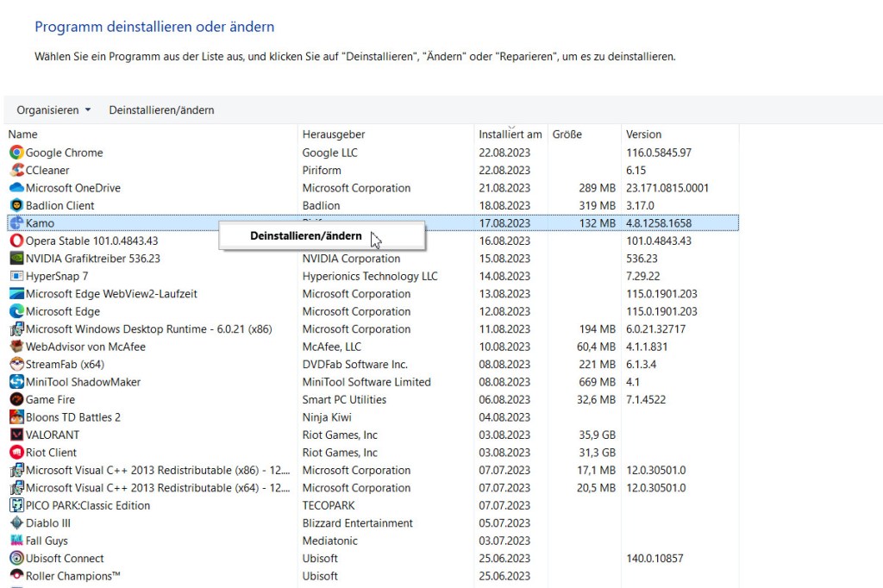The width and height of the screenshot is (883, 588).
Task: Click the Fall Guys entry name
Action: click(x=47, y=541)
